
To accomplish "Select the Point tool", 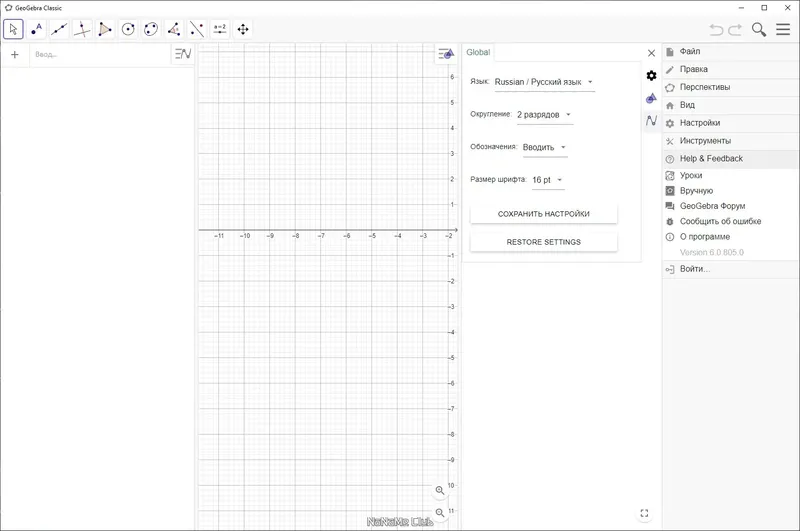I will click(x=36, y=29).
